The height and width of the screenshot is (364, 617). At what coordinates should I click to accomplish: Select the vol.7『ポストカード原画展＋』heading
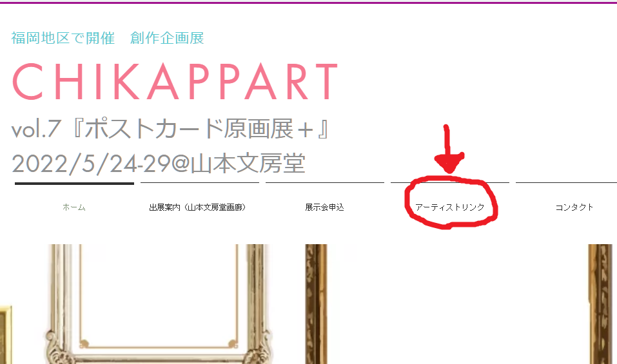170,129
